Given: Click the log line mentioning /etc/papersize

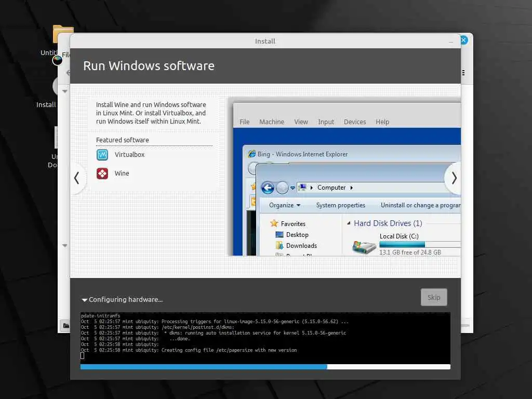Looking at the screenshot, I should [189, 350].
